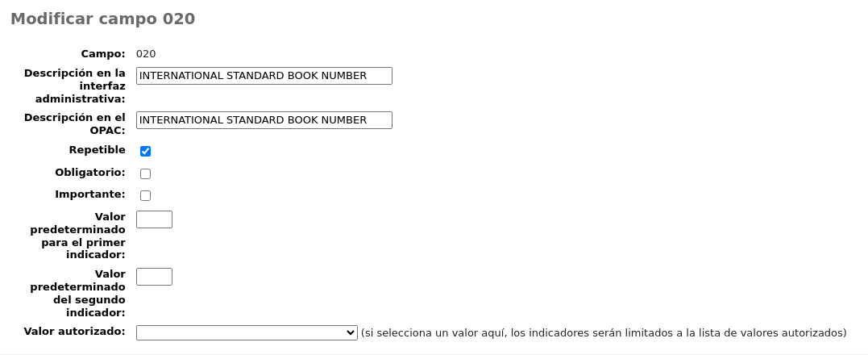
Task: Click the 'Descripción en la interfaz administrativa' label
Action: point(75,86)
